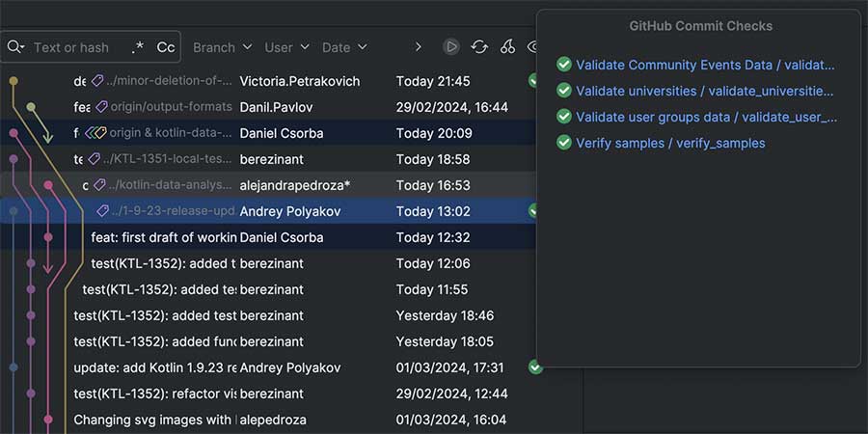This screenshot has height=434, width=868.
Task: Select the 'feat: first draft' commit by Daniel Csorba
Action: pos(164,237)
